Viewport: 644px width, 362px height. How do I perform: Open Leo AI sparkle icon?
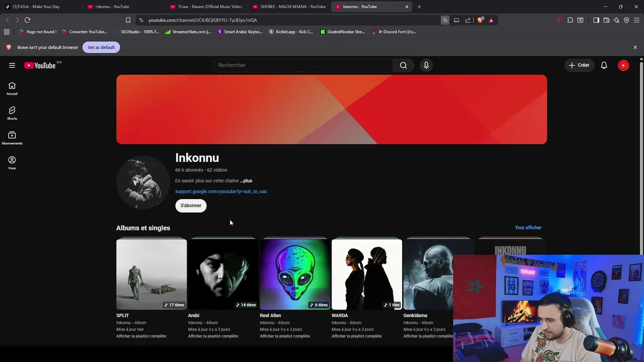616,20
